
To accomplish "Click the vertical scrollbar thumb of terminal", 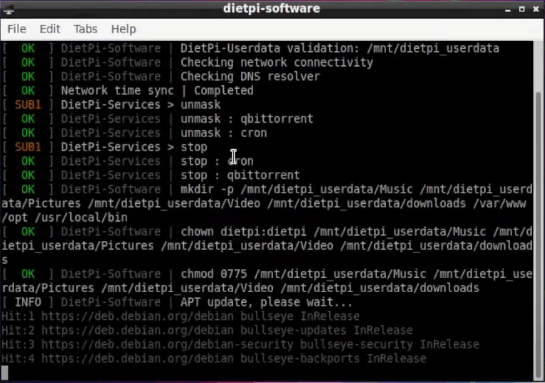I will click(538, 235).
